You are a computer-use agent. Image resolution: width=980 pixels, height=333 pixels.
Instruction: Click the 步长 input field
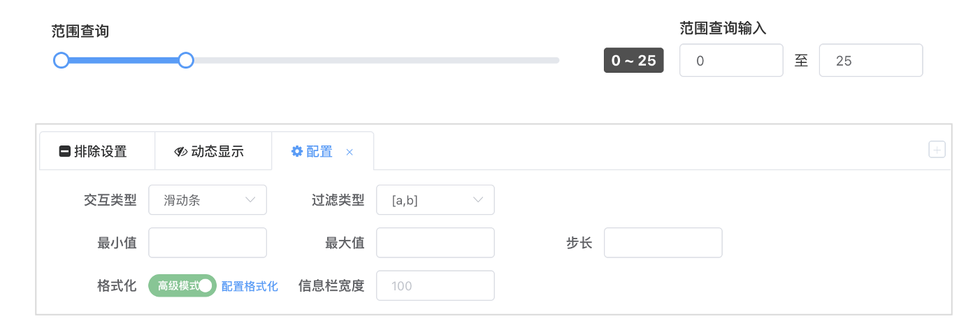pyautogui.click(x=663, y=243)
